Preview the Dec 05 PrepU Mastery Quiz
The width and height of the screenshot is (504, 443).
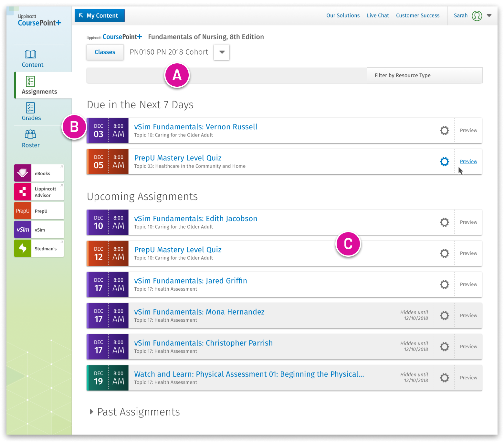468,162
